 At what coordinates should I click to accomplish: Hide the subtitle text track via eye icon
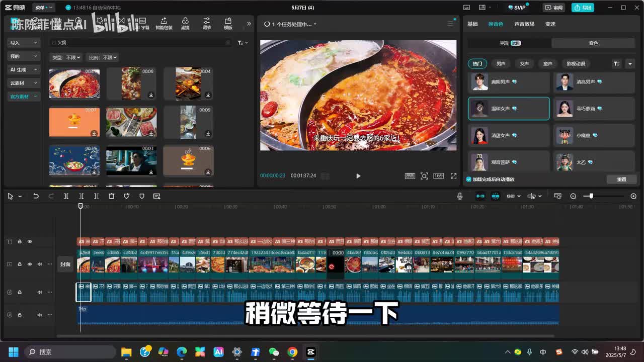click(x=30, y=242)
